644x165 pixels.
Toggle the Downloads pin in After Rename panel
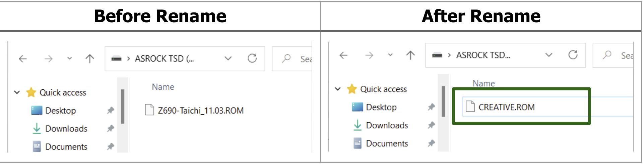click(x=431, y=125)
